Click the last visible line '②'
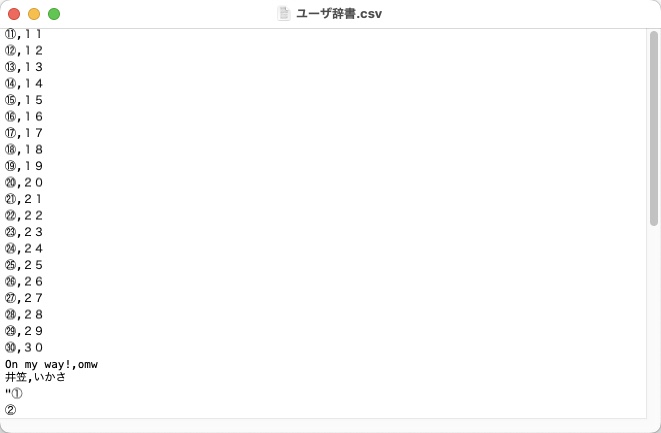This screenshot has width=661, height=433. click(11, 410)
